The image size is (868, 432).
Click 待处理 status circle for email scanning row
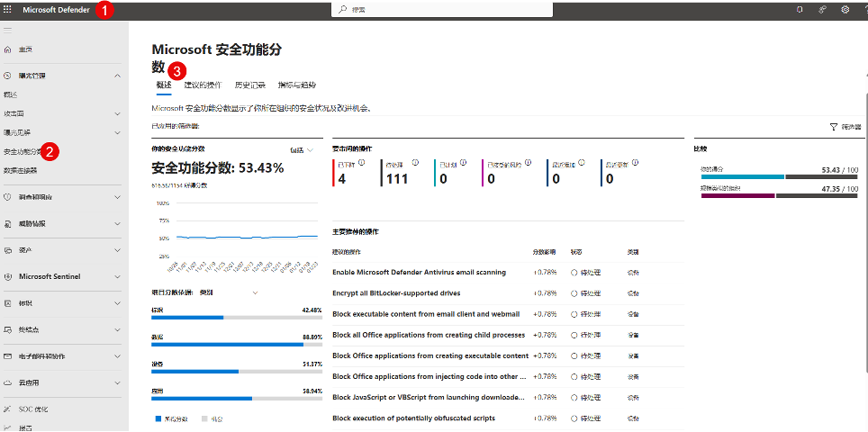coord(574,272)
